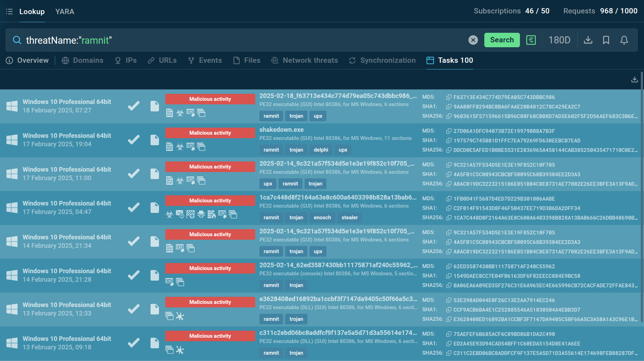The image size is (644, 361).
Task: Switch to the YARA tab
Action: 65,12
